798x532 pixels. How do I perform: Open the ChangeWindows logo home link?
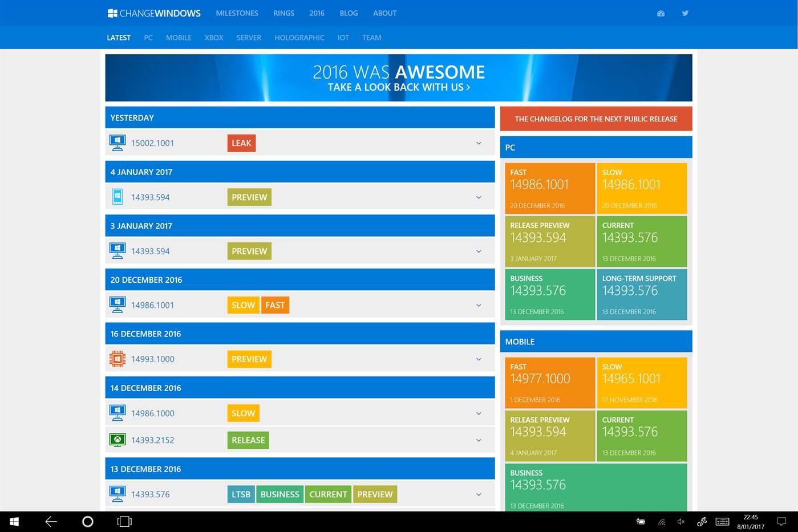tap(154, 13)
